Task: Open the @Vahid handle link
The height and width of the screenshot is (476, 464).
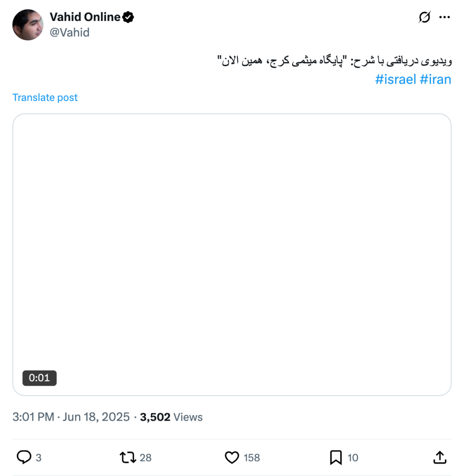Action: pyautogui.click(x=70, y=33)
